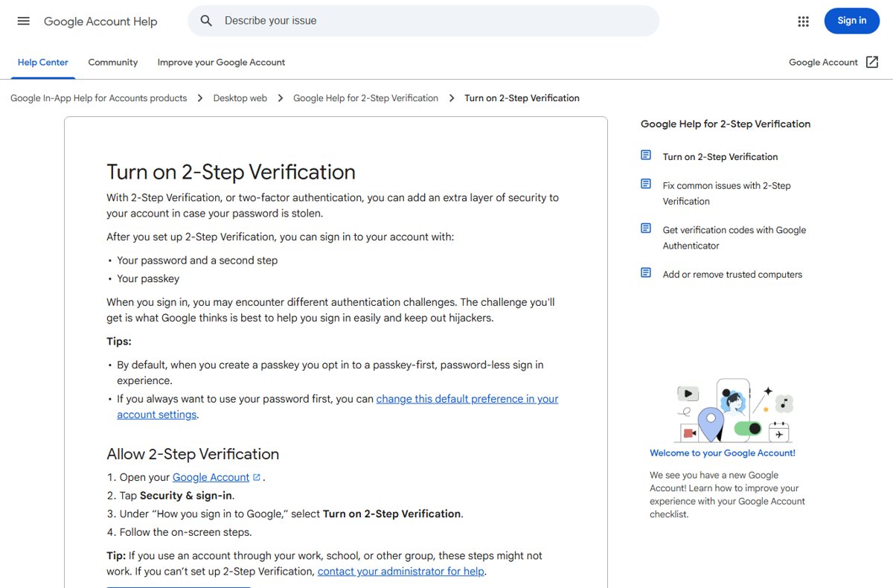
Task: Open Improve your Google Account tab
Action: 221,63
